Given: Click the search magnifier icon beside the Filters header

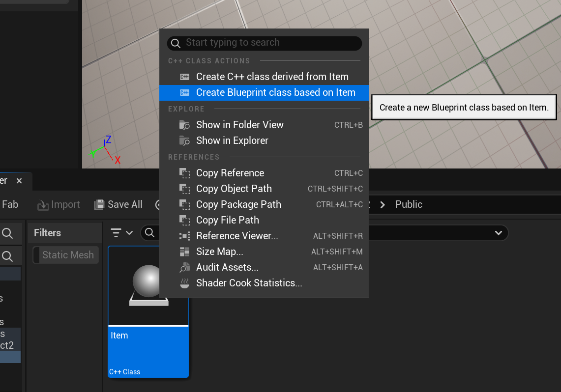Looking at the screenshot, I should pyautogui.click(x=7, y=233).
